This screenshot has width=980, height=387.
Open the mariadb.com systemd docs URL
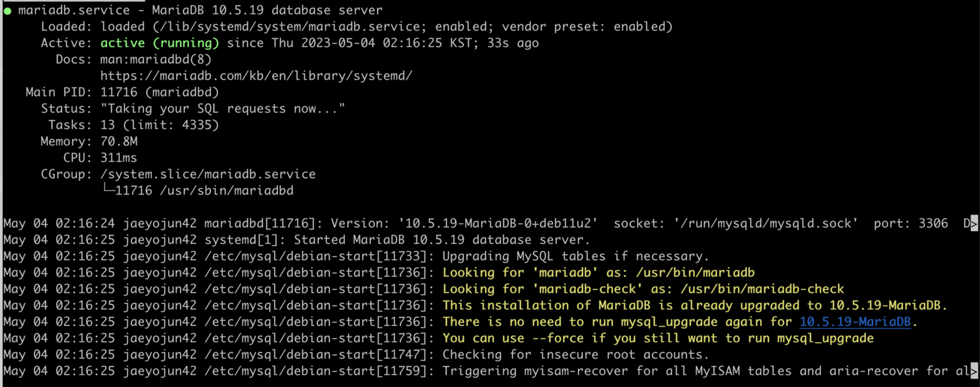click(256, 76)
